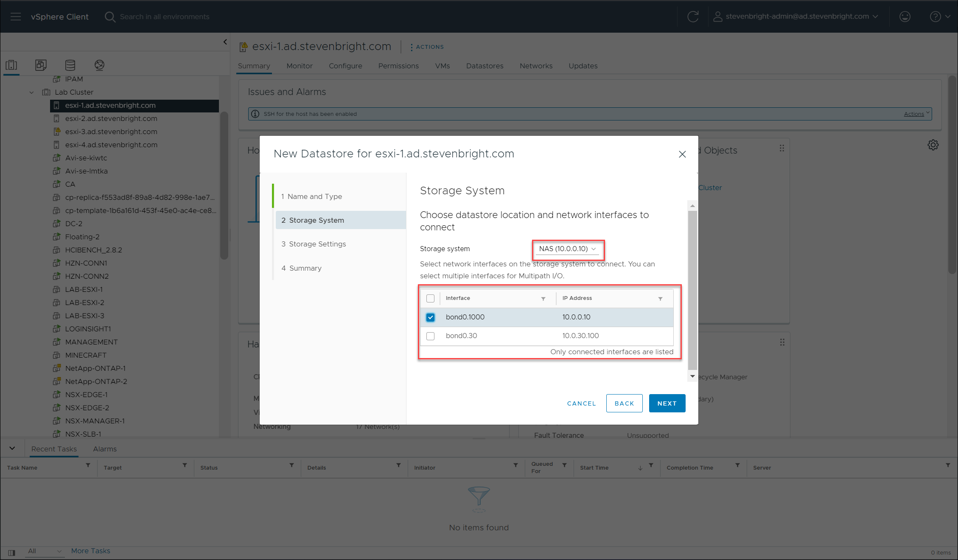This screenshot has height=560, width=958.
Task: Open the hamburger navigation menu
Action: point(16,17)
